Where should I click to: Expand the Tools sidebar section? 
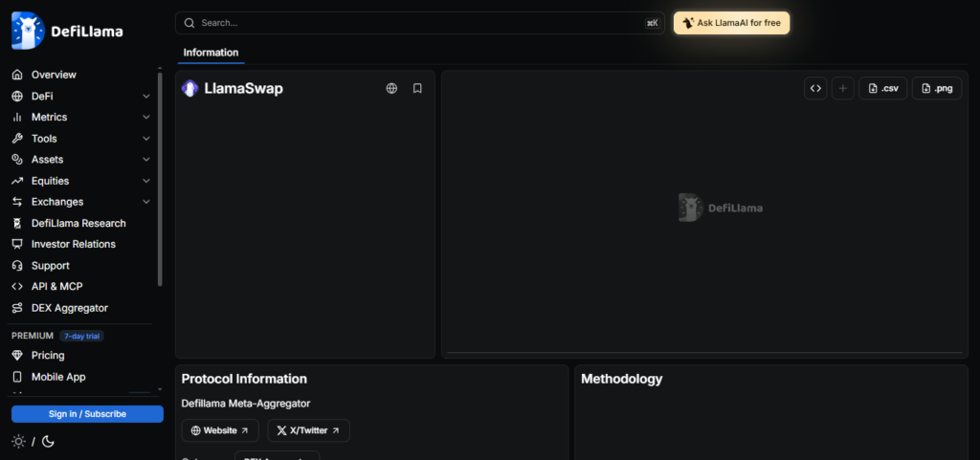click(x=146, y=139)
